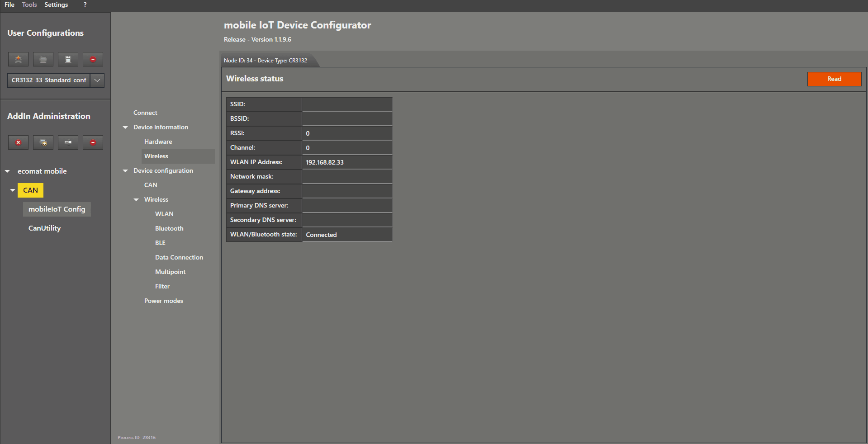Click the WLAN IP Address value field
This screenshot has height=444, width=868.
(346, 162)
